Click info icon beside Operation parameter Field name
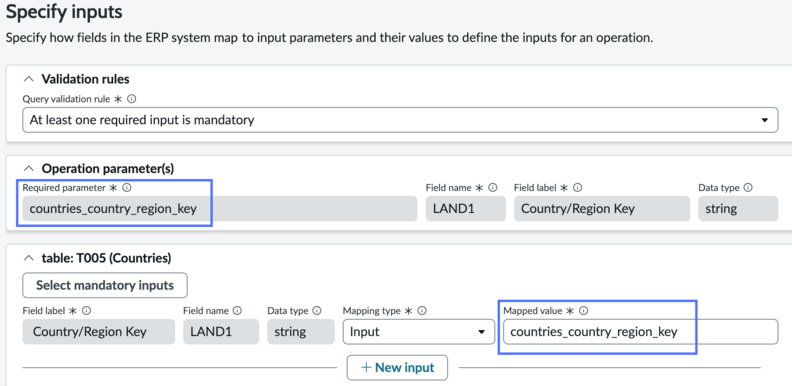 (x=492, y=187)
